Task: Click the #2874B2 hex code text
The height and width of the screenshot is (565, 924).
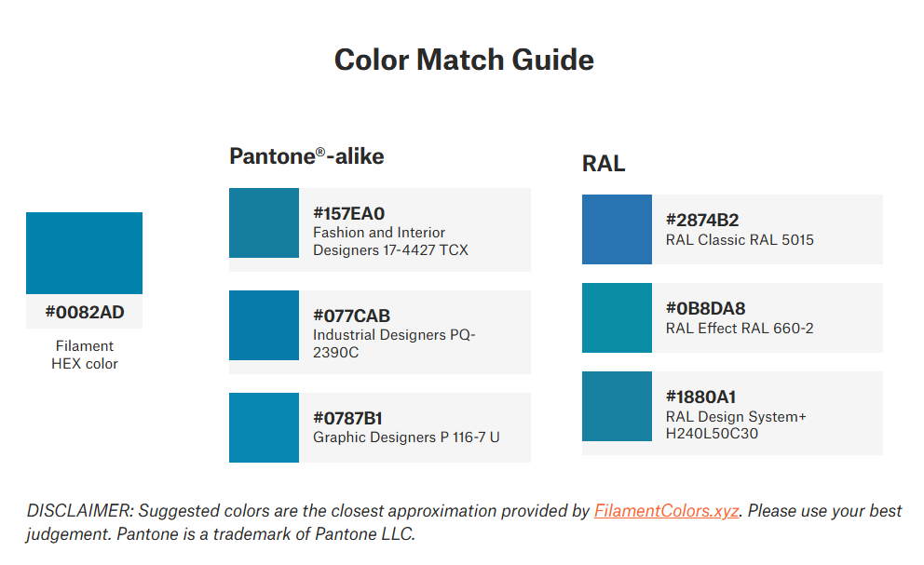Action: tap(702, 221)
